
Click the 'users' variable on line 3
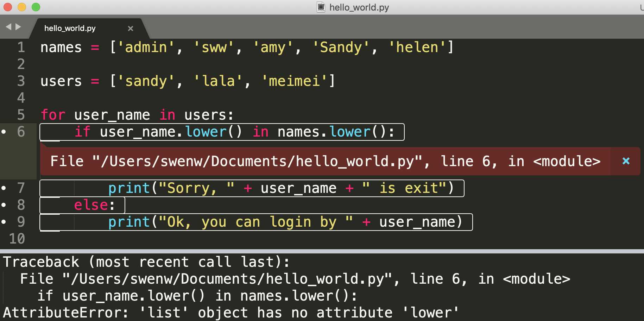pyautogui.click(x=61, y=81)
